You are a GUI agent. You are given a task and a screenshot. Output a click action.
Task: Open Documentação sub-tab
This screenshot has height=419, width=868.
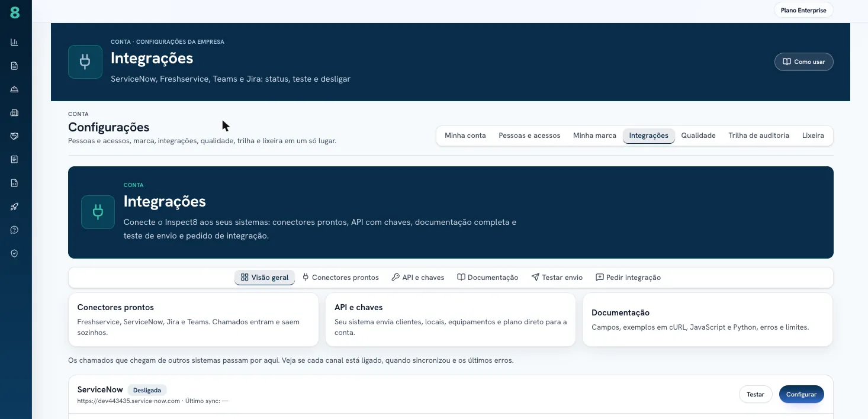pos(488,278)
